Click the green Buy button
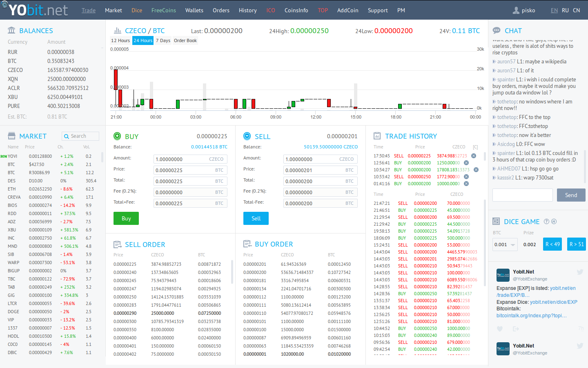Image resolution: width=588 pixels, height=368 pixels. (126, 218)
